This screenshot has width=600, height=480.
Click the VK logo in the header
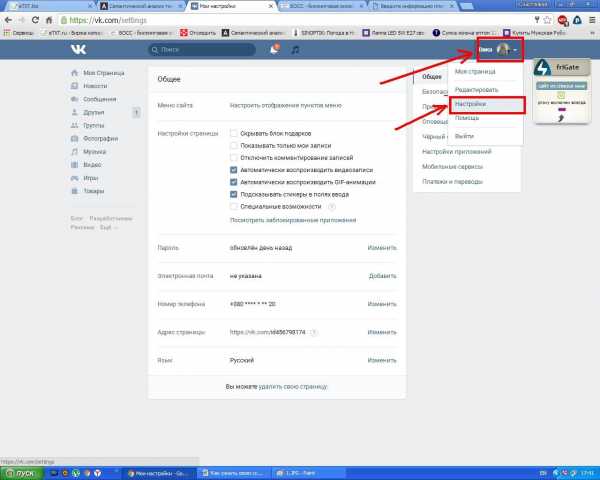click(x=78, y=49)
